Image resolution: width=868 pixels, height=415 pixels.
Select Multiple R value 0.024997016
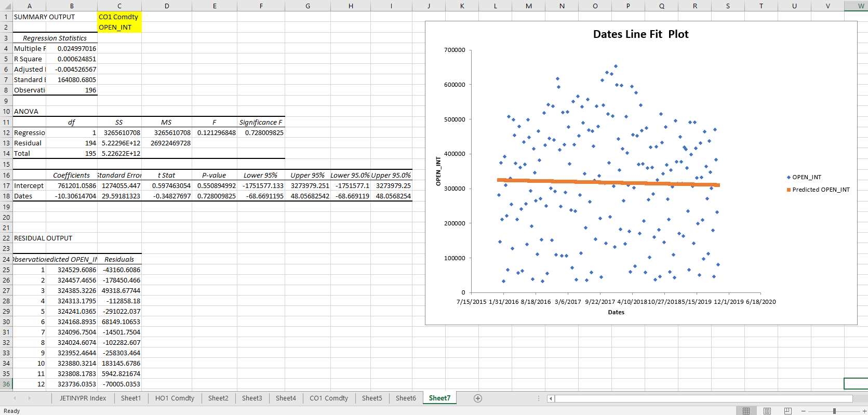click(x=72, y=48)
